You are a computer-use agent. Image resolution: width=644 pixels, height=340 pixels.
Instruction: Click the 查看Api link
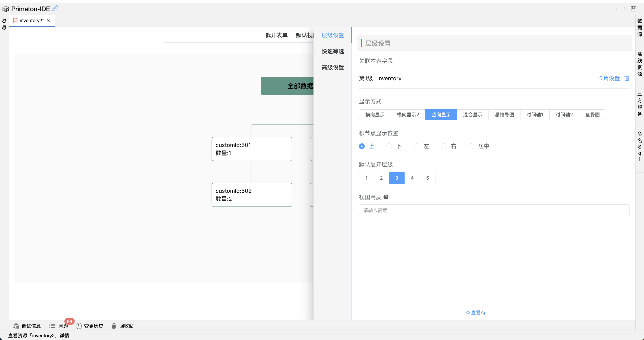point(476,312)
